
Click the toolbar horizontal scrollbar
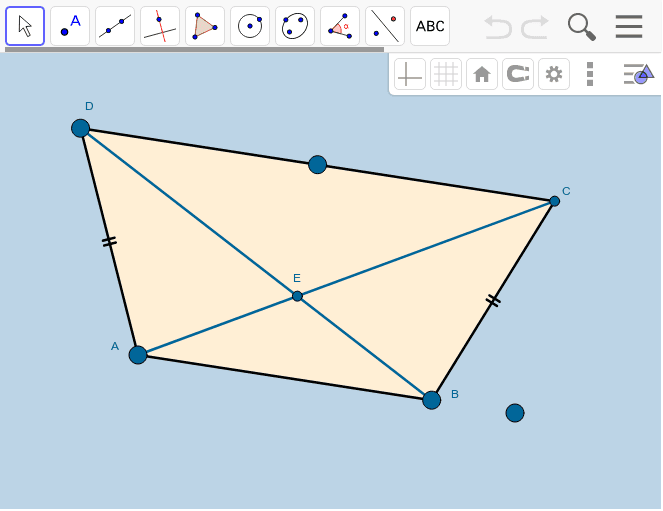click(x=195, y=49)
